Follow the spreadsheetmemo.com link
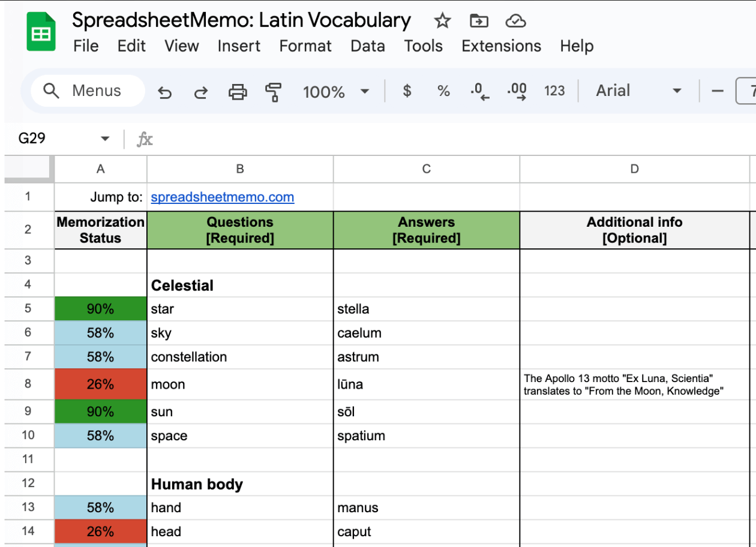Screen dimensions: 756x547 click(222, 197)
